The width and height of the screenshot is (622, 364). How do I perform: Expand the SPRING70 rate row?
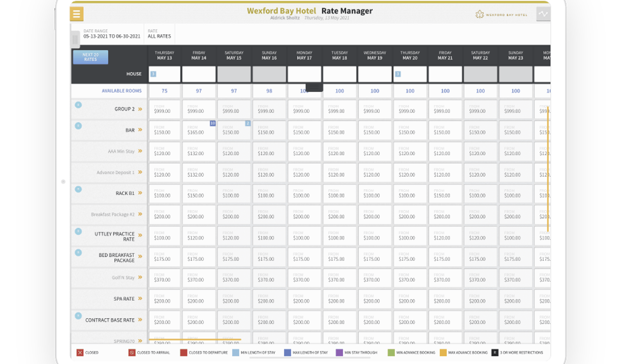click(140, 341)
